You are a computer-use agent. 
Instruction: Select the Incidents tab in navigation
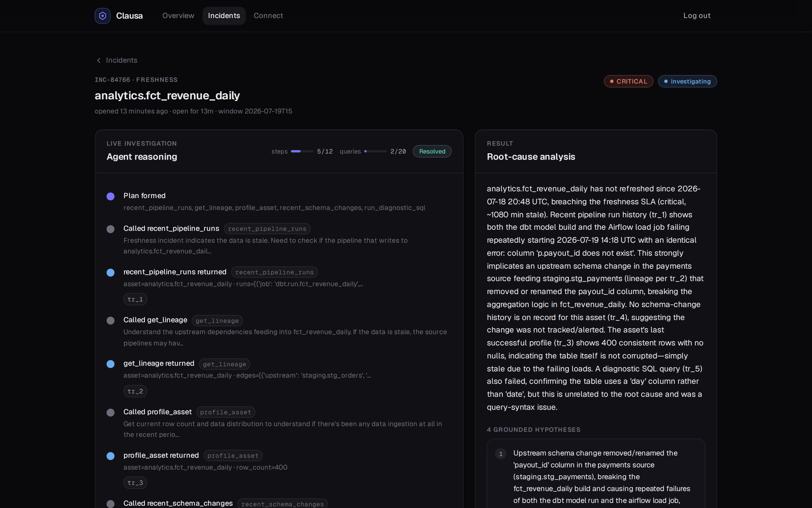pyautogui.click(x=224, y=16)
